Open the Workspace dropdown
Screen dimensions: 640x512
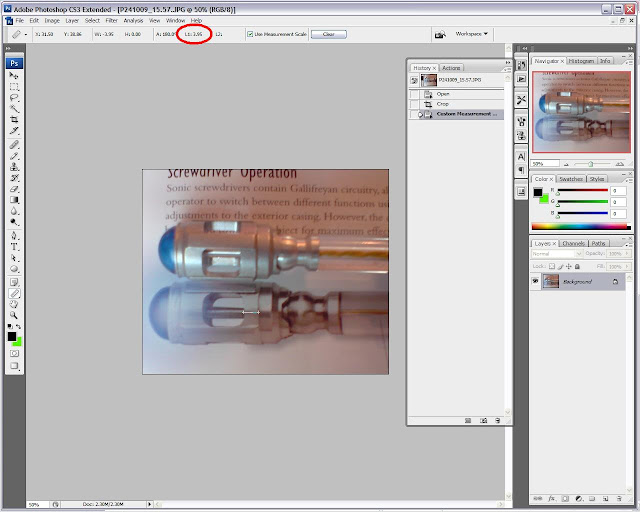pyautogui.click(x=471, y=34)
